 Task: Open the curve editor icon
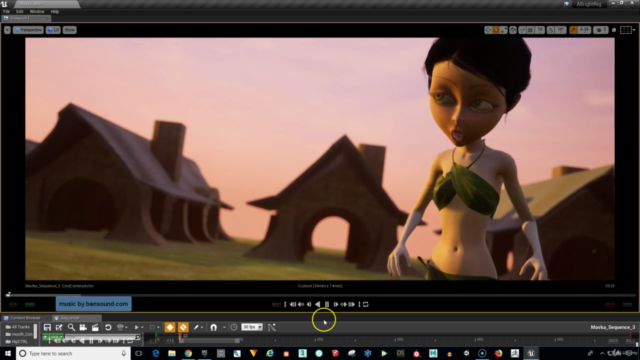tap(272, 327)
